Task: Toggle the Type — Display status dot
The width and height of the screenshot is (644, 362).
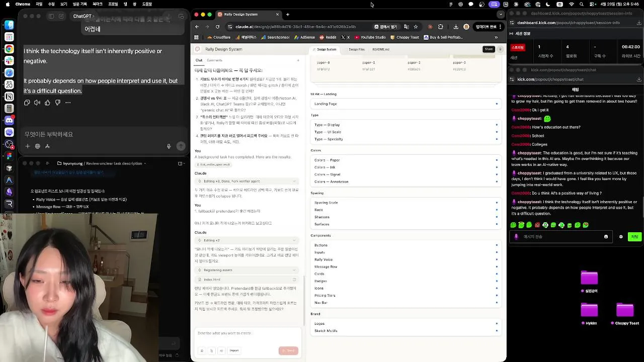Action: tap(497, 125)
